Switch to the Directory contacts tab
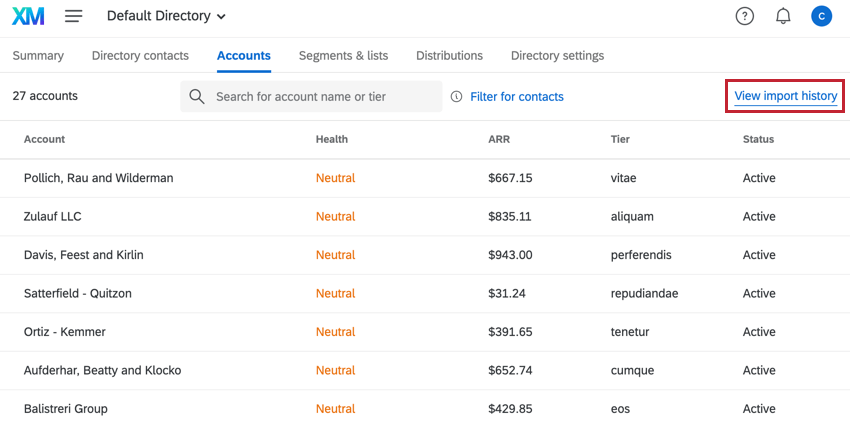 click(x=140, y=55)
